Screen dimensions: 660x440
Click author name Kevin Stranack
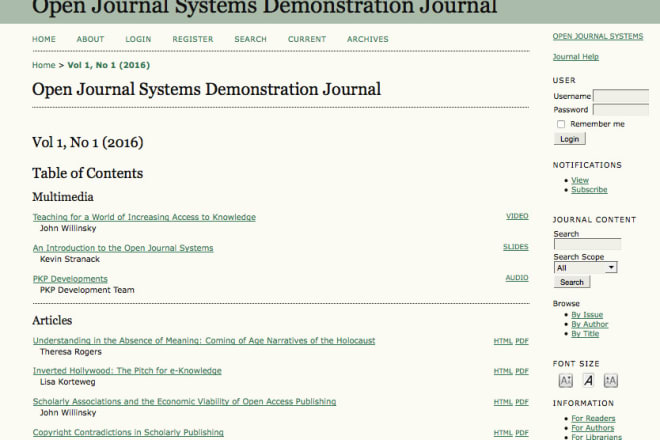[70, 259]
